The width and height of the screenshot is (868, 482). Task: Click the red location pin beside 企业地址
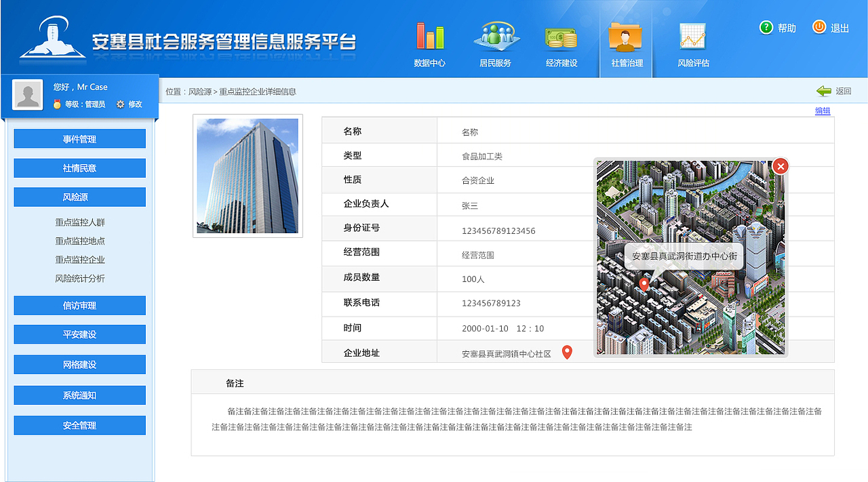click(x=568, y=353)
